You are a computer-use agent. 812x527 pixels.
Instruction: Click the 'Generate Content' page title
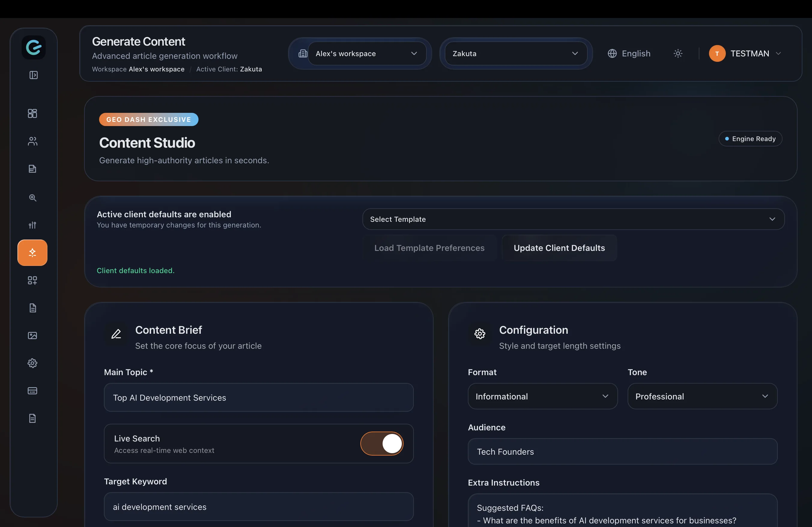[138, 42]
